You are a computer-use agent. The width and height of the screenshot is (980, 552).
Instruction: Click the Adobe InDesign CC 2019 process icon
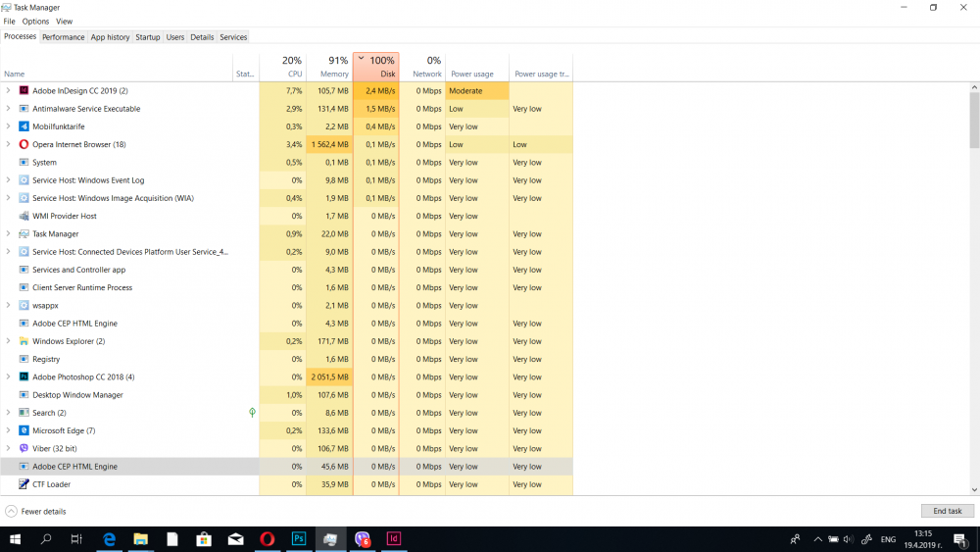click(x=24, y=90)
